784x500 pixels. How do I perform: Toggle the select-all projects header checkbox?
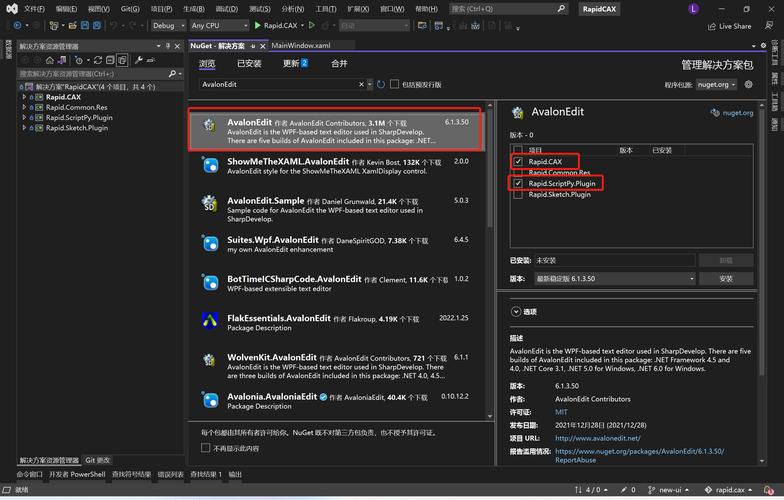point(518,150)
